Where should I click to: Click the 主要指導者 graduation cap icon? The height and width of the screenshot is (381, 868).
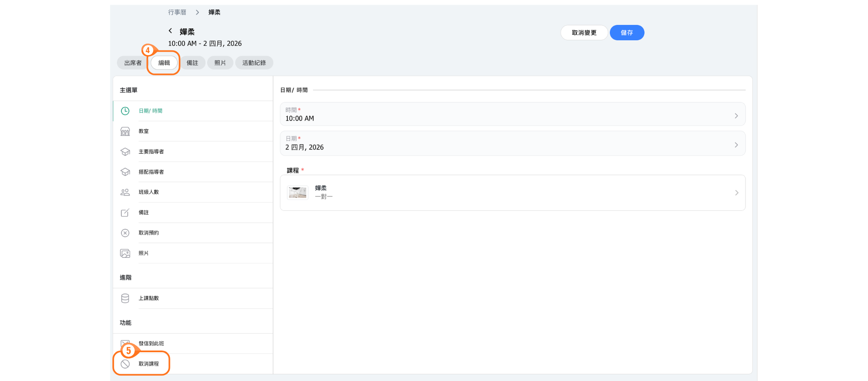125,152
